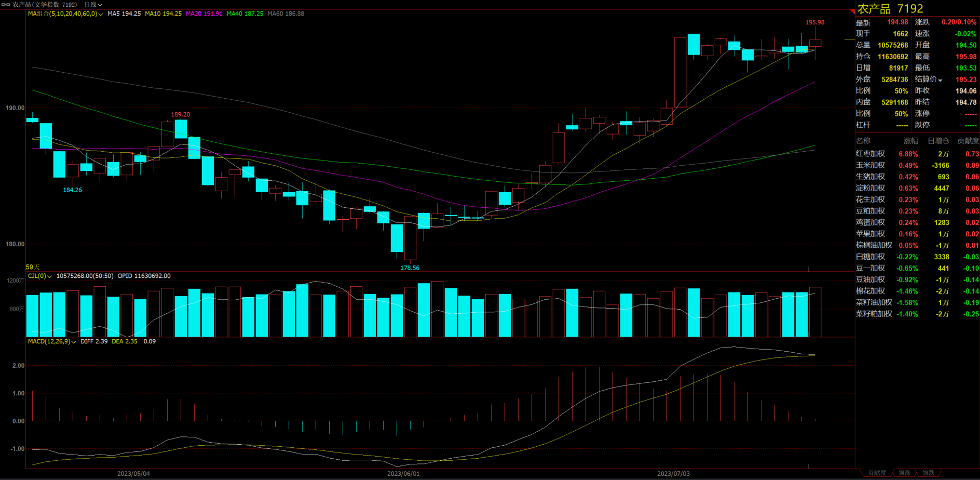Open the 结算价 dropdown arrow
This screenshot has height=480, width=980.
point(940,80)
